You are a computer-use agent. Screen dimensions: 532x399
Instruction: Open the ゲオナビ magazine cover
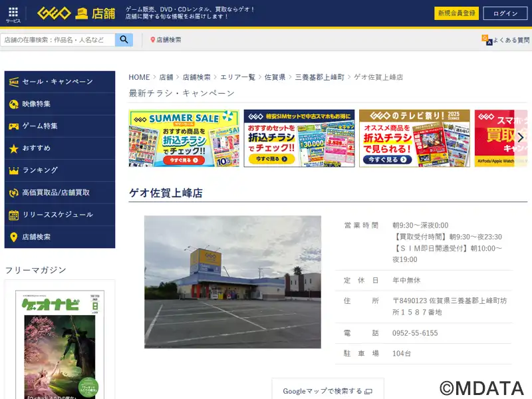pyautogui.click(x=60, y=344)
